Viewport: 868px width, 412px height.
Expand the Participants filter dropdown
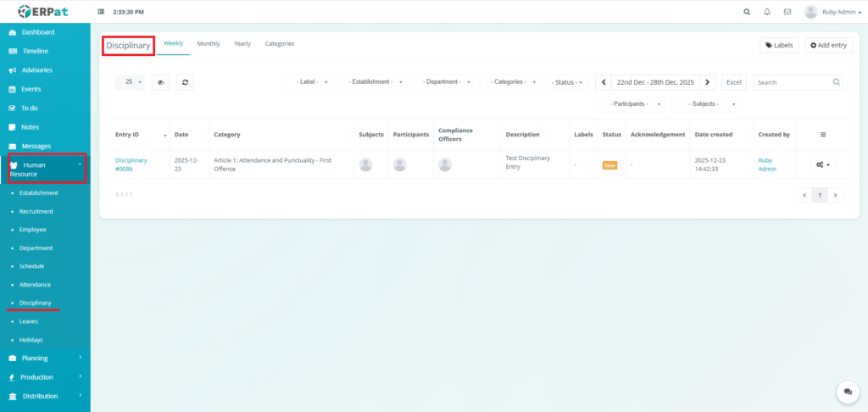click(x=630, y=103)
